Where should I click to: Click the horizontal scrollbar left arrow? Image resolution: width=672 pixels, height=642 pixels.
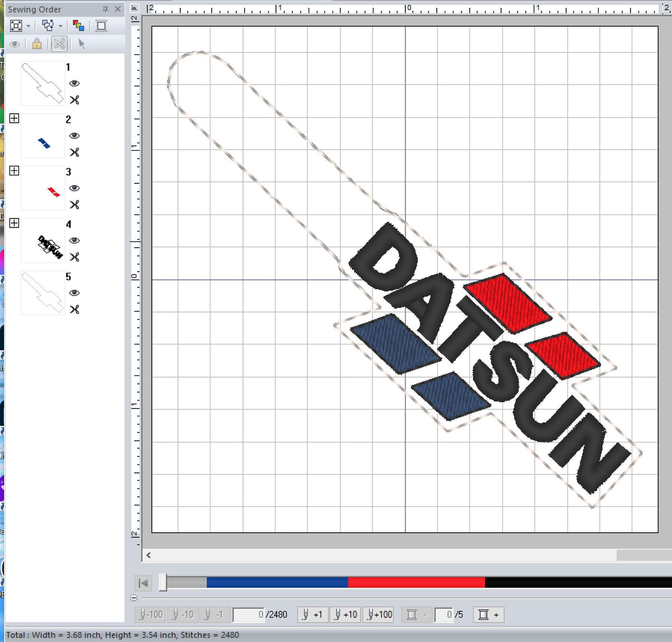(148, 555)
